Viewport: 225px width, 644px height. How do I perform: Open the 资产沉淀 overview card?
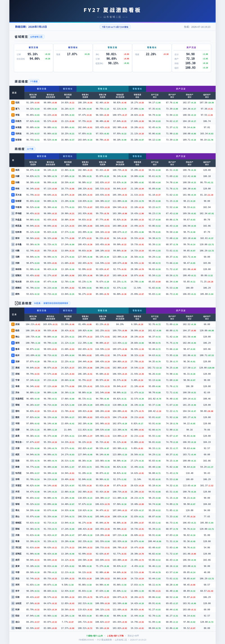(x=191, y=59)
